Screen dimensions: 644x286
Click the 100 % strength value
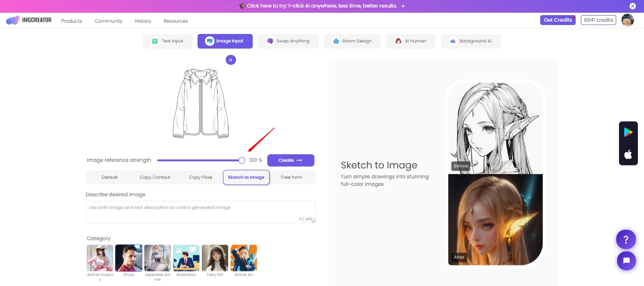256,160
